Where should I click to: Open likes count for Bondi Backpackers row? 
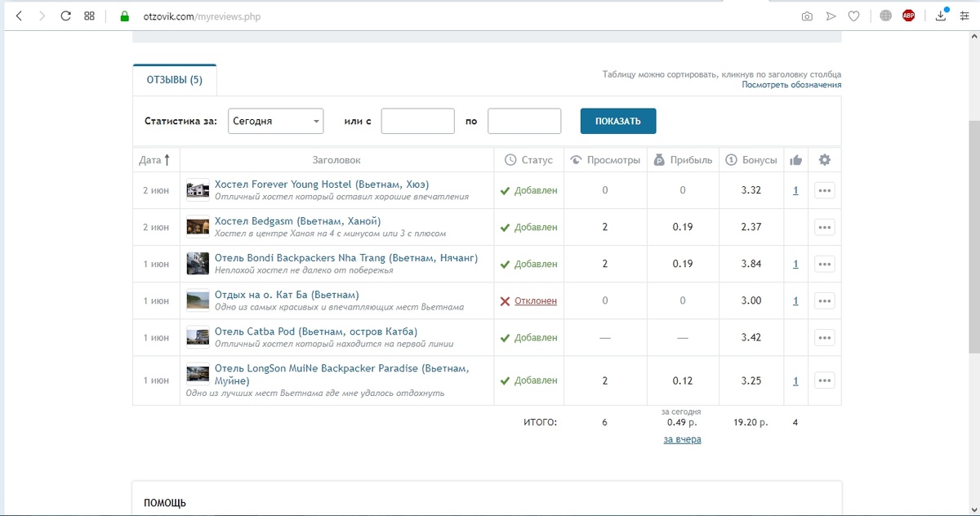(x=795, y=264)
